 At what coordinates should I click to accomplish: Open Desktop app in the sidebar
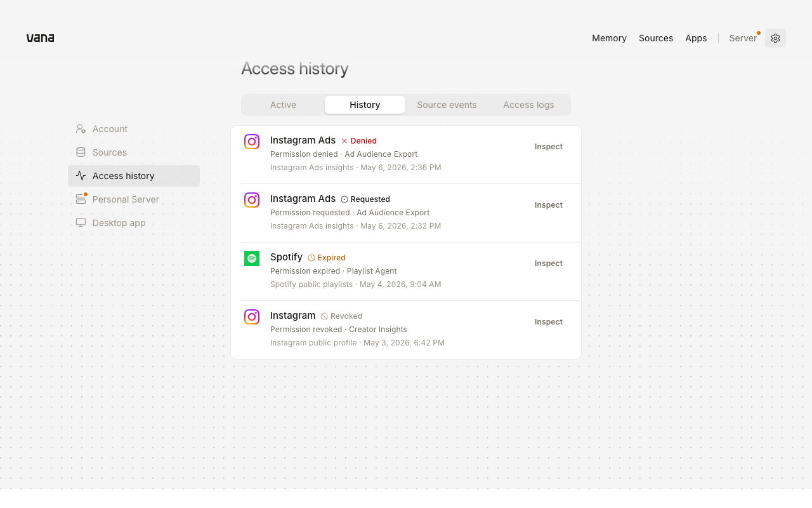point(134,223)
